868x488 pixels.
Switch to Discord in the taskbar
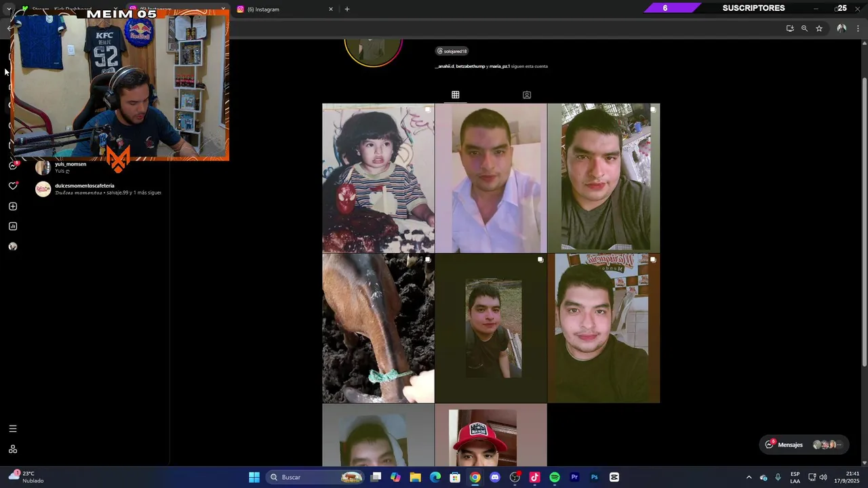pos(495,477)
